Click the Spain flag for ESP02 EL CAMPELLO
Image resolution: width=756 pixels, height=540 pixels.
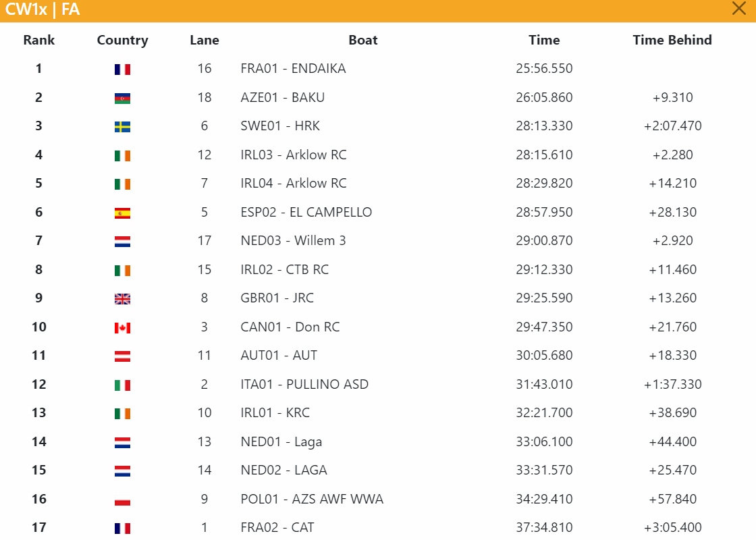coord(122,213)
